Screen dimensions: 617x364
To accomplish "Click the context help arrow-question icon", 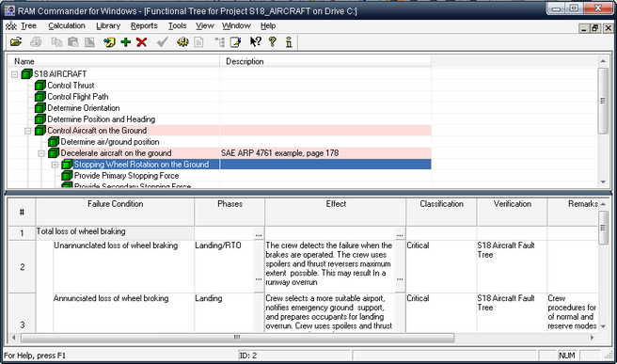I will (x=256, y=41).
